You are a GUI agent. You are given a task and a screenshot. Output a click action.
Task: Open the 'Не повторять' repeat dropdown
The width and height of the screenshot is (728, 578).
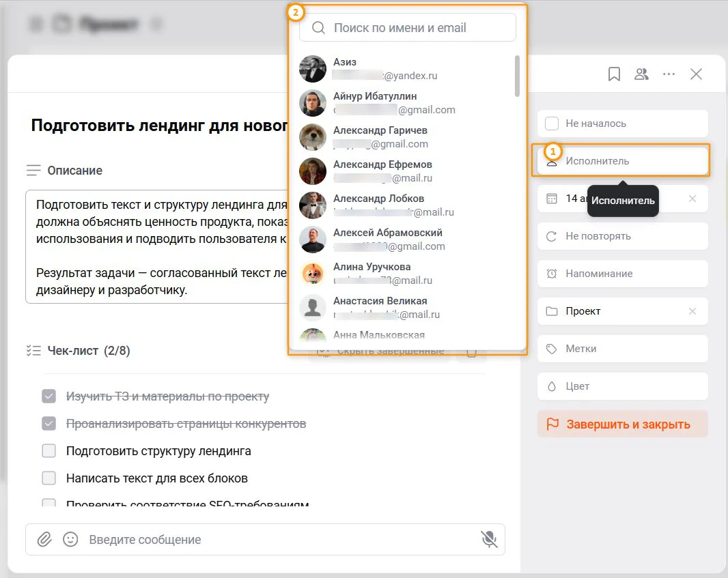tap(622, 236)
